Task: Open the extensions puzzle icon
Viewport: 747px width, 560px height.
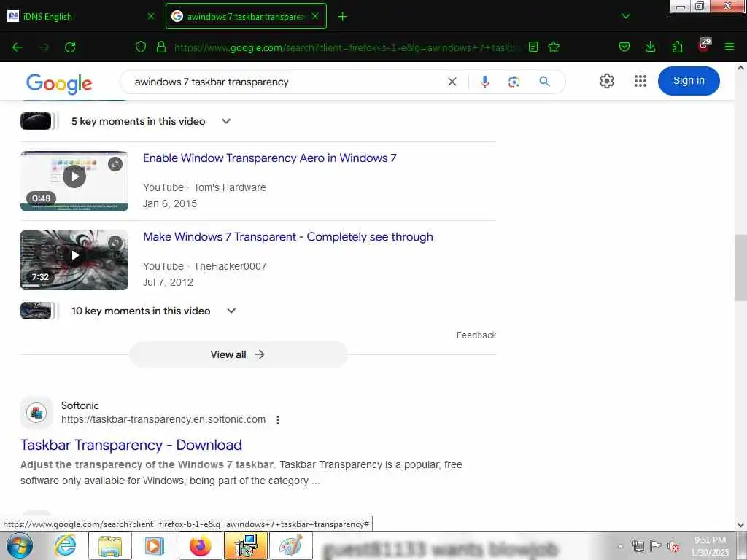Action: point(677,47)
